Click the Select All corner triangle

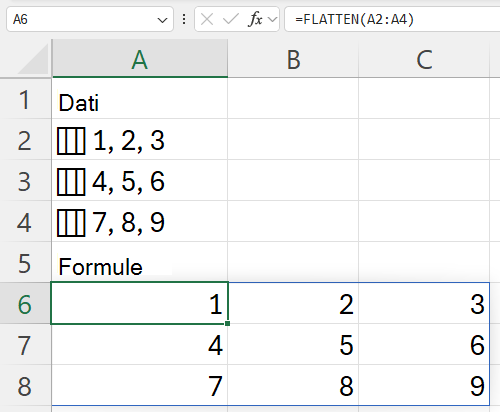tap(33, 60)
